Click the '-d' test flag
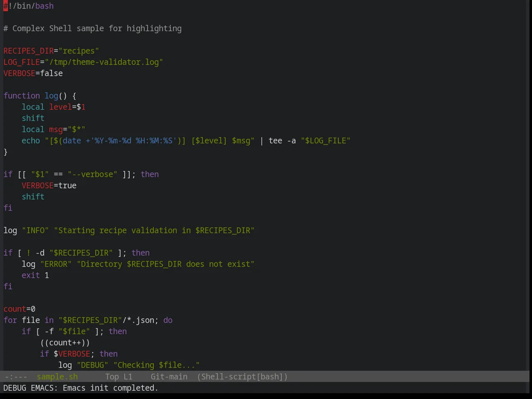This screenshot has height=399, width=532. (40, 253)
